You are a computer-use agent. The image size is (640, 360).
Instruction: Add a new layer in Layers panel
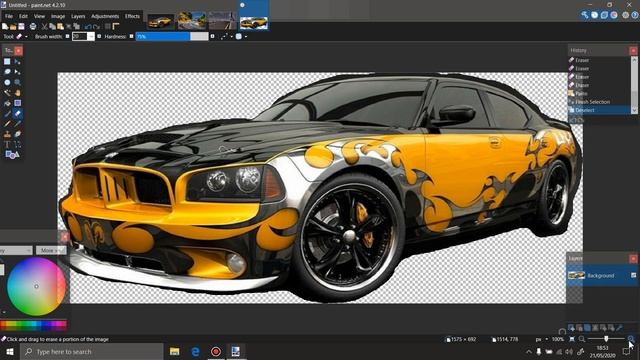click(571, 328)
